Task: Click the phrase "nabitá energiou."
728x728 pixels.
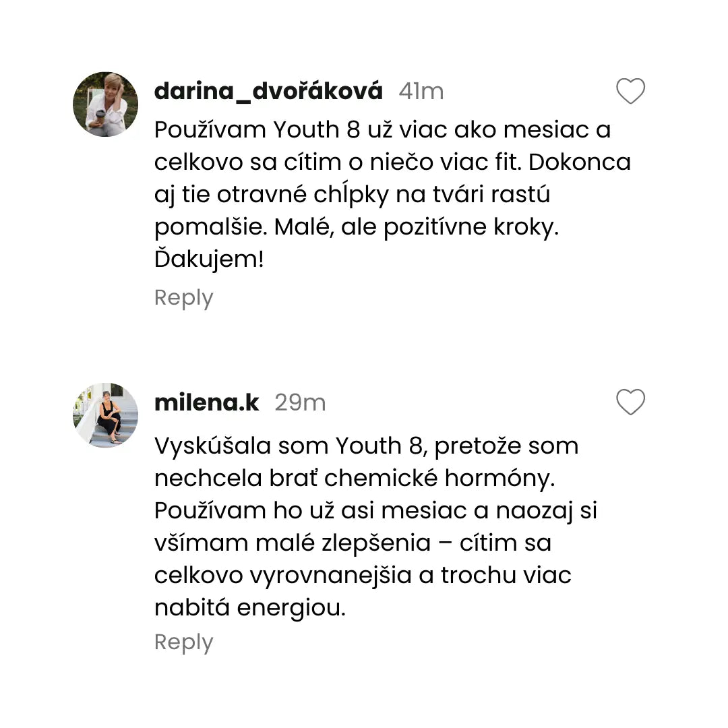Action: click(249, 608)
